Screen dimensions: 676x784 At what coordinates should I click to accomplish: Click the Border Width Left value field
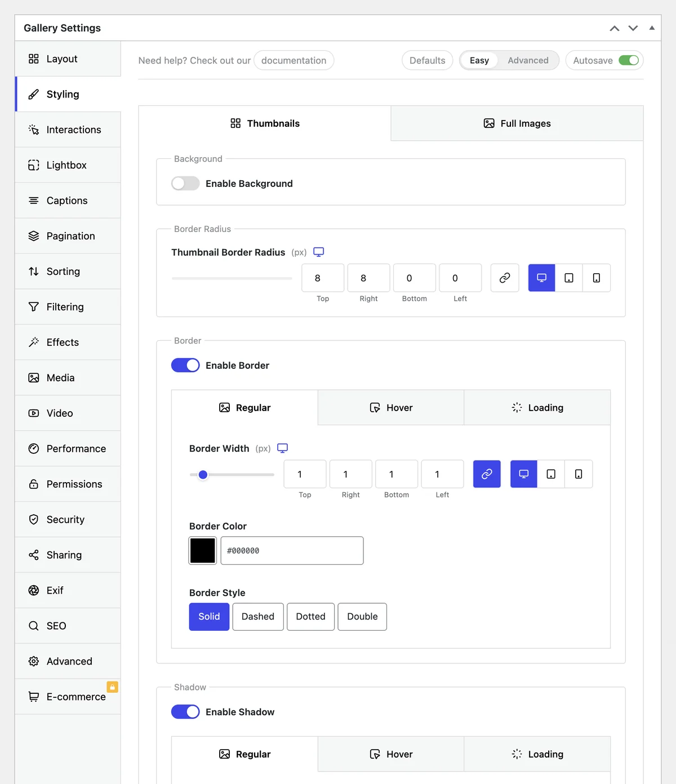(442, 474)
